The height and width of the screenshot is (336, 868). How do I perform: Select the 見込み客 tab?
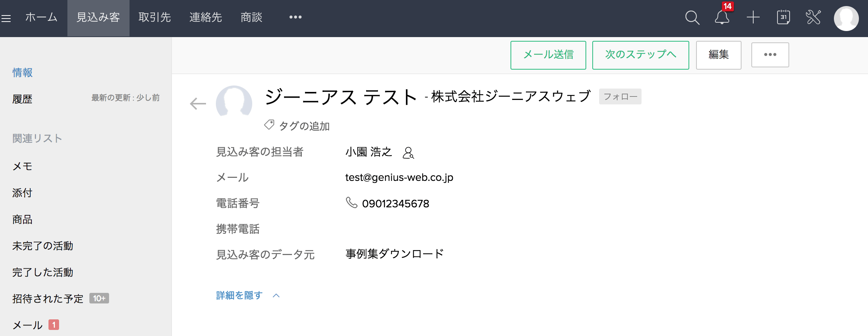pyautogui.click(x=98, y=18)
